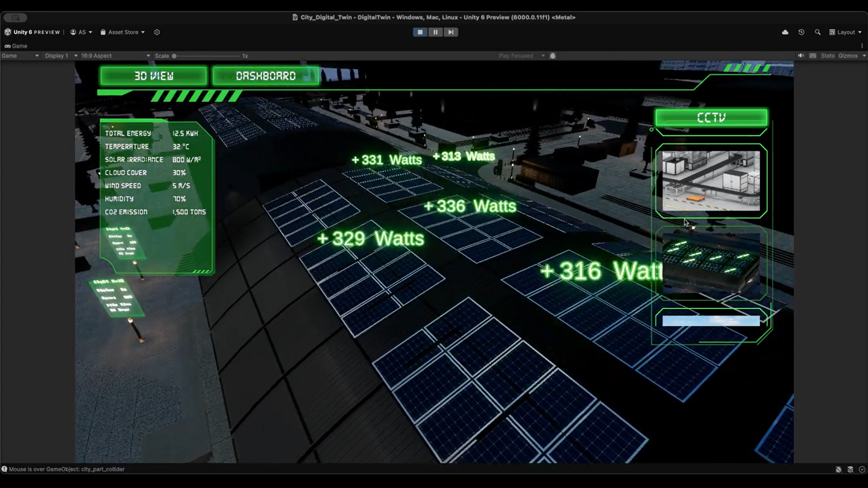Click the +316 Watts label
Image resolution: width=868 pixels, height=488 pixels.
coord(601,271)
